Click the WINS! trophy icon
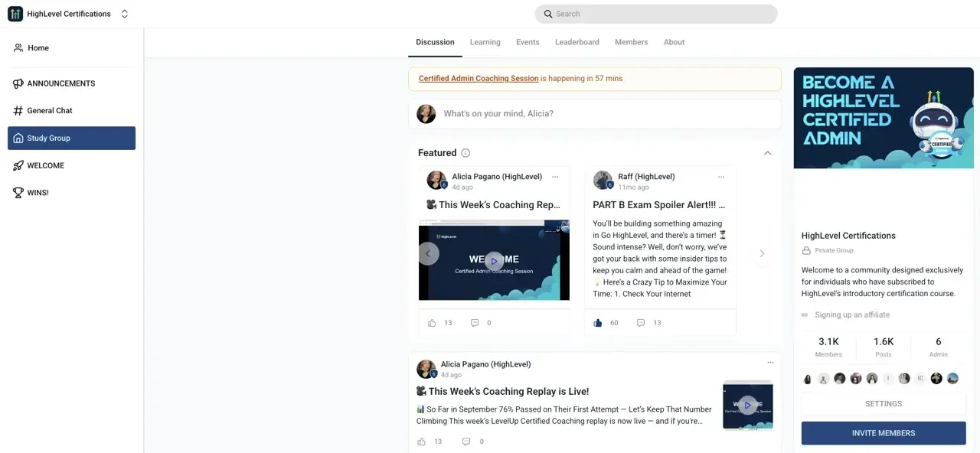 [18, 193]
